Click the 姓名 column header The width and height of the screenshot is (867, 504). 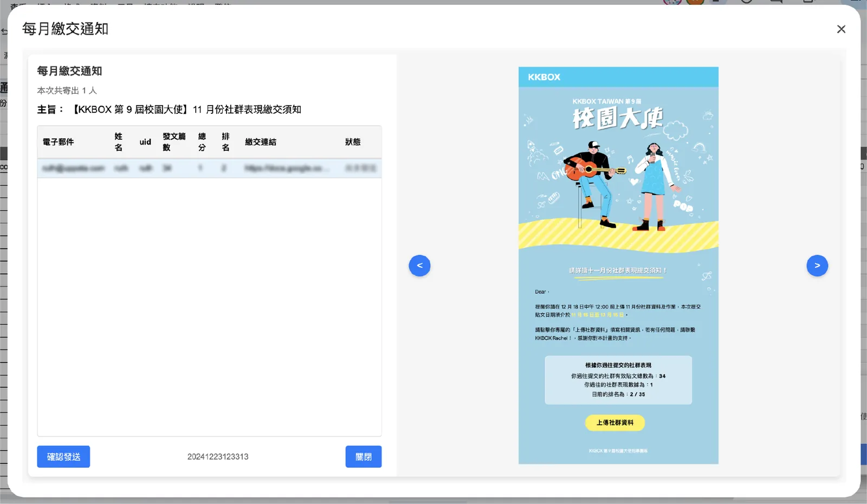tap(119, 142)
